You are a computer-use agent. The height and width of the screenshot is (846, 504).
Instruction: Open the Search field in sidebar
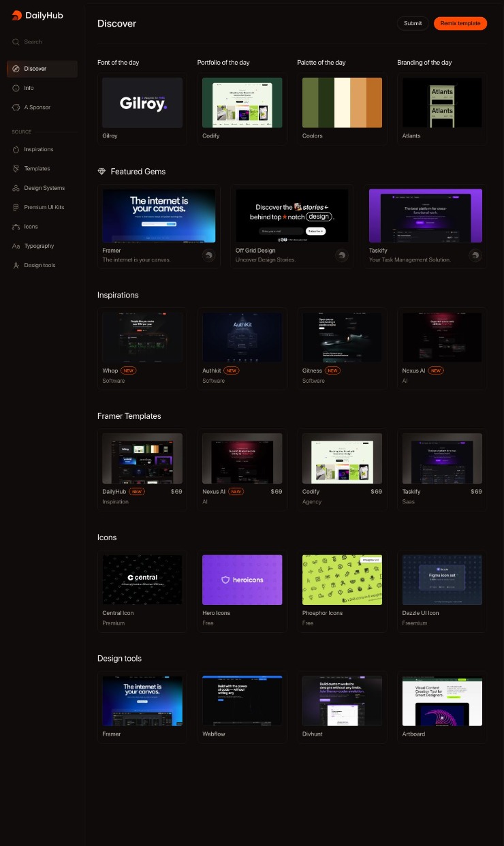[x=42, y=42]
